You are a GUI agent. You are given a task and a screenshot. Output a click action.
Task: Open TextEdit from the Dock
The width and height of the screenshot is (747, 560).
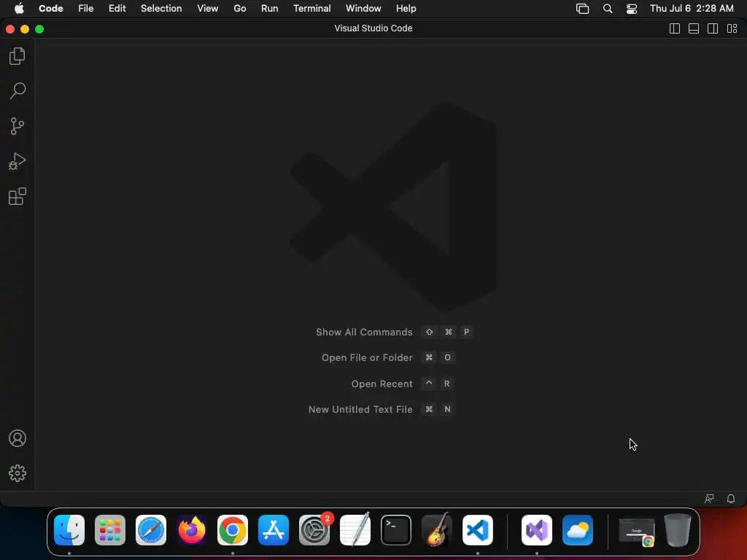355,530
